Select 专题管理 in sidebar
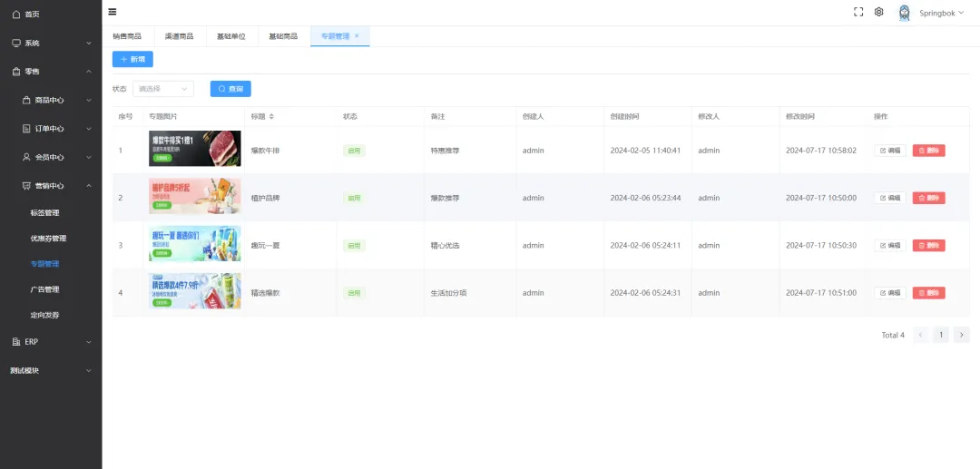 point(45,264)
